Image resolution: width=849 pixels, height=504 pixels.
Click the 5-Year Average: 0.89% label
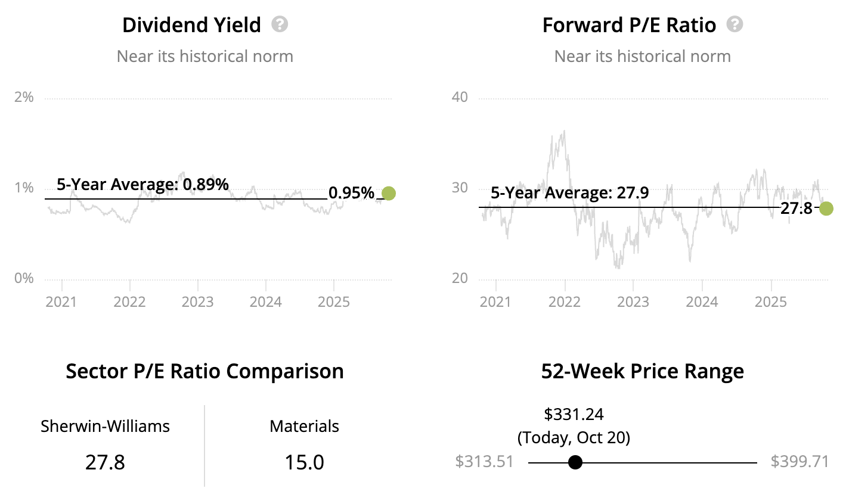142,185
